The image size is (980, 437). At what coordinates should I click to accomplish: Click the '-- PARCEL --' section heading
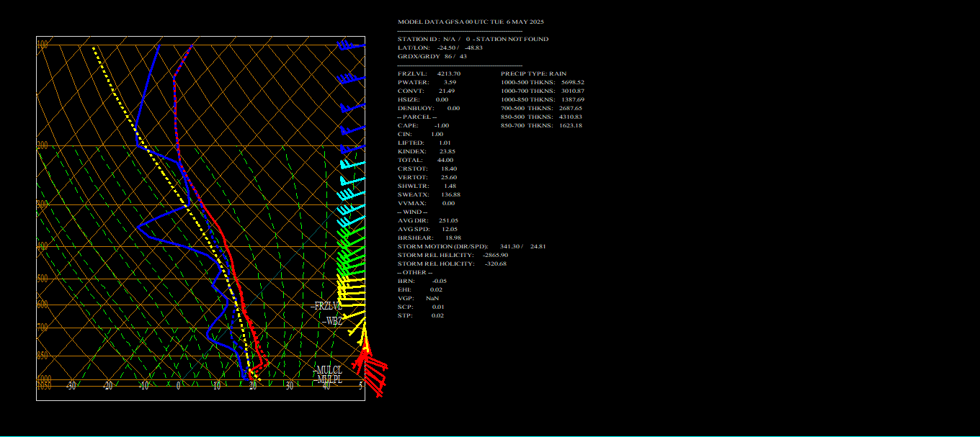pyautogui.click(x=417, y=117)
